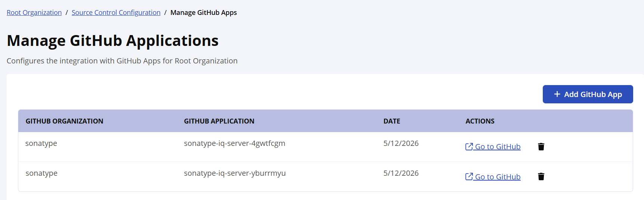Click the Add GitHub App button
This screenshot has width=644, height=200.
tap(588, 94)
